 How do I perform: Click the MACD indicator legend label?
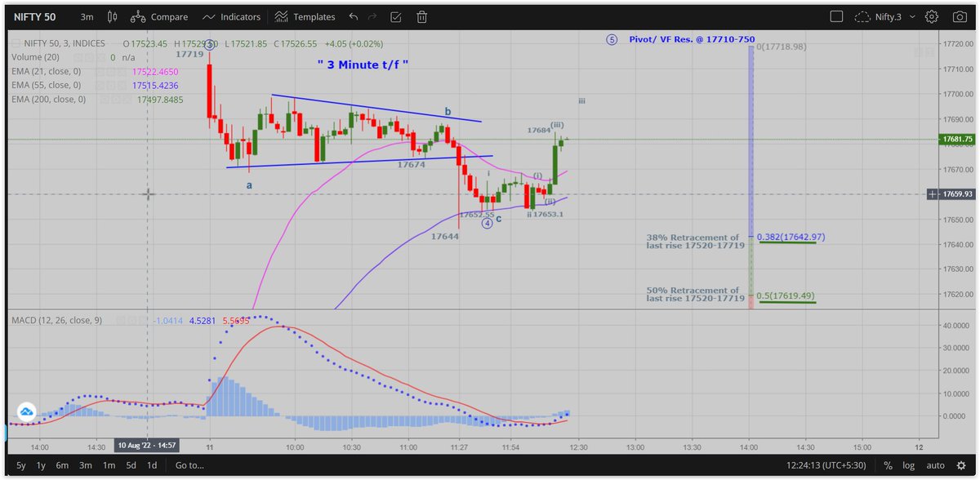57,320
